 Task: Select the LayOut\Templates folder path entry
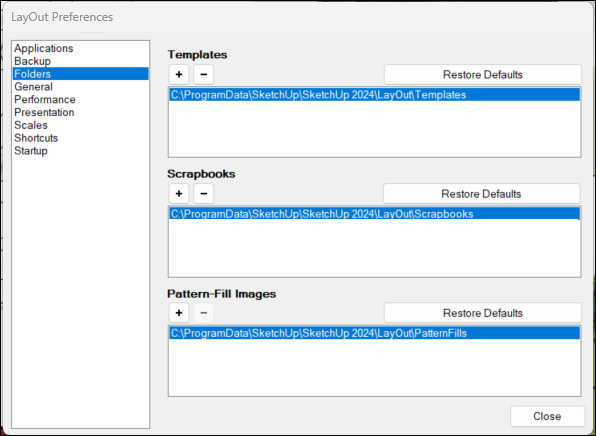click(374, 95)
